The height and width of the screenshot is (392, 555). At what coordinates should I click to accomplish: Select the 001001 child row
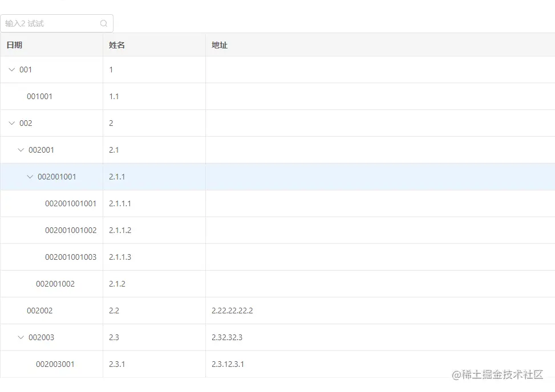[39, 96]
